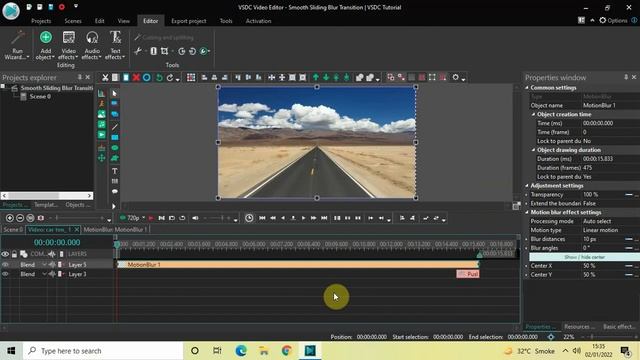Open the Motion type Linear motion dropdown
Screen dimensions: 640x360
point(610,230)
